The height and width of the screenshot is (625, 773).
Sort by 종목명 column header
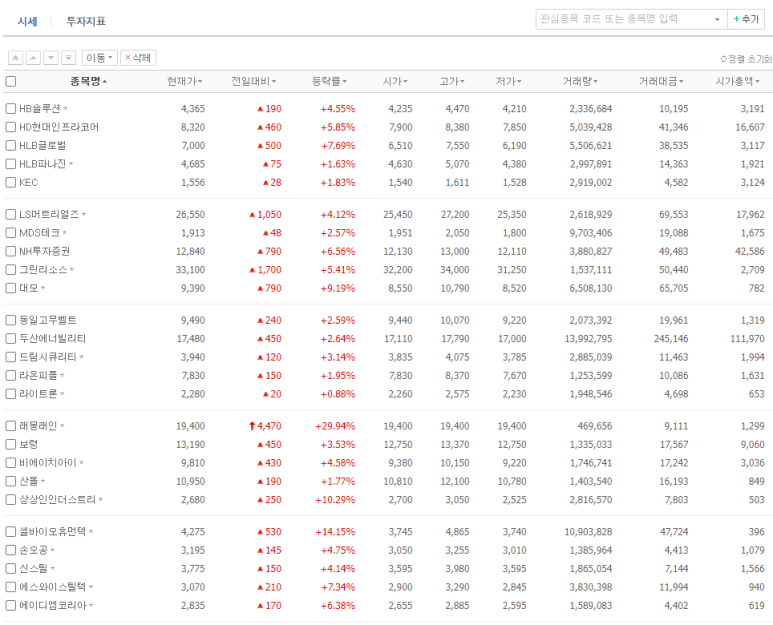(88, 81)
